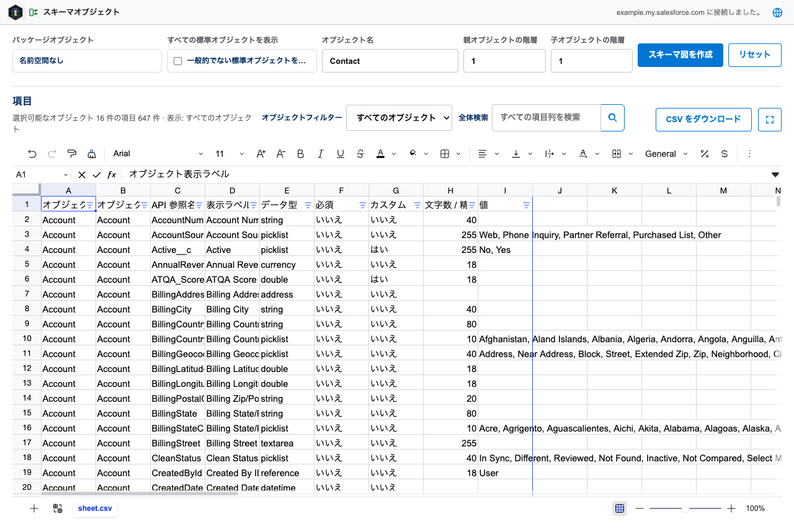The height and width of the screenshot is (532, 794).
Task: Open filter on column A header
Action: (x=90, y=205)
